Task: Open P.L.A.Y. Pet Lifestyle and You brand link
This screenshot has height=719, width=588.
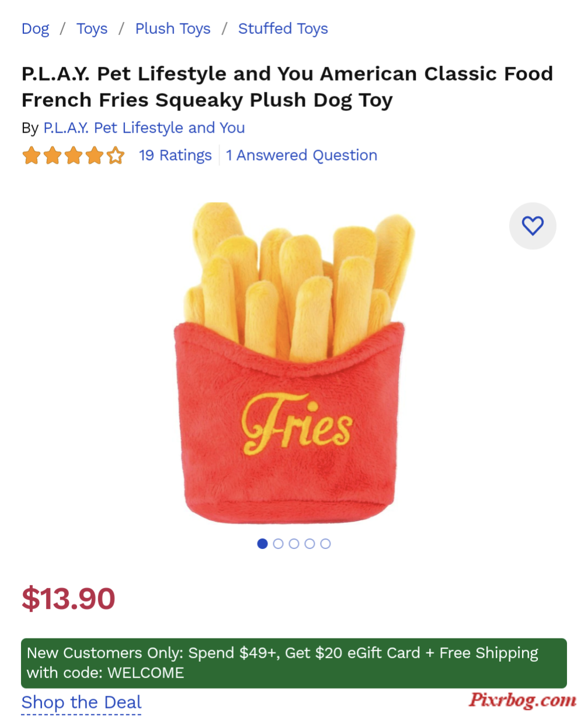Action: (144, 128)
